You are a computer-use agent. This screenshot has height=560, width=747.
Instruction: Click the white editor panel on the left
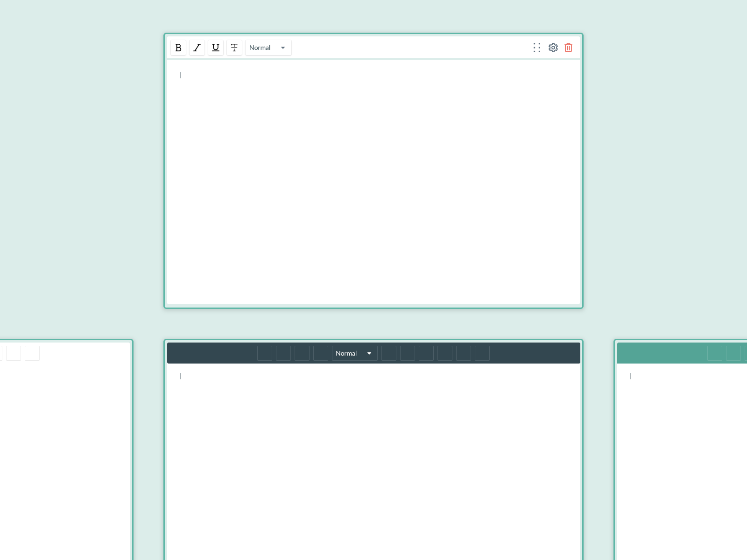coord(65,457)
